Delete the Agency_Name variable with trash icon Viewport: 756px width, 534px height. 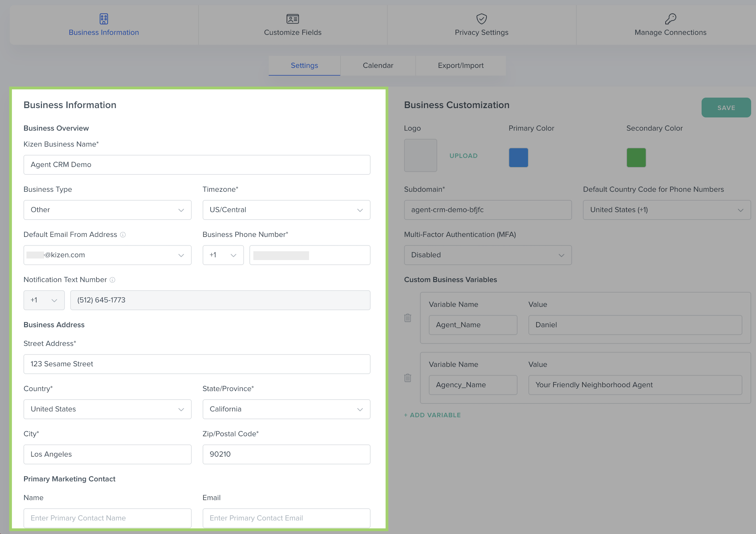[408, 378]
